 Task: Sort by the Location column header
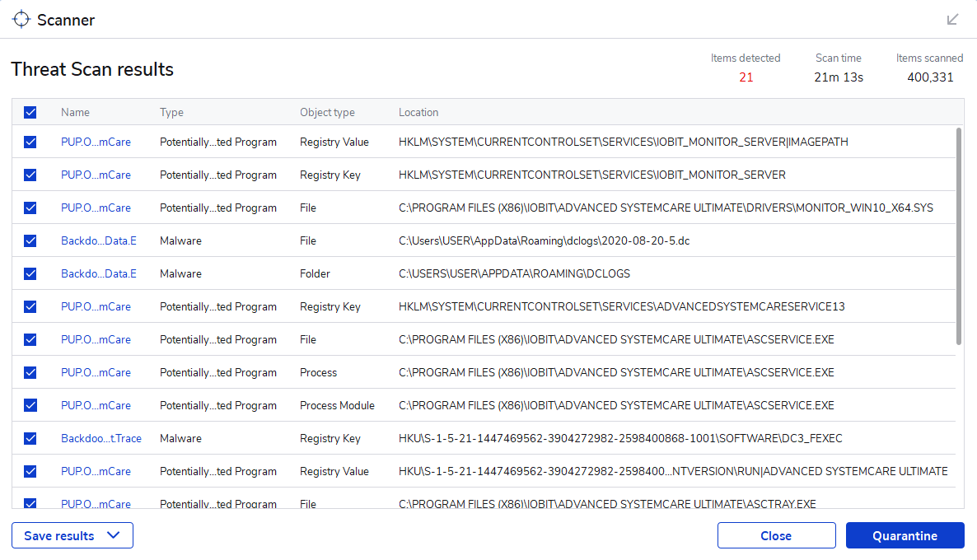coord(418,112)
